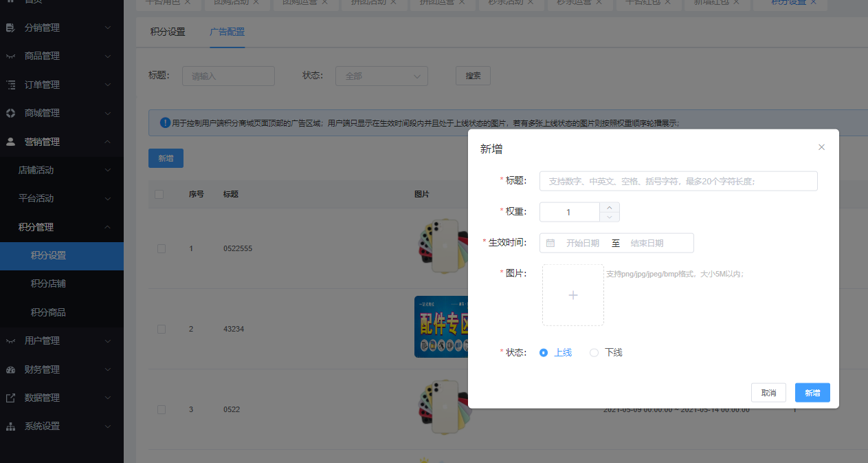Image resolution: width=868 pixels, height=463 pixels.
Task: Close the 新增 dialog with X icon
Action: click(821, 147)
